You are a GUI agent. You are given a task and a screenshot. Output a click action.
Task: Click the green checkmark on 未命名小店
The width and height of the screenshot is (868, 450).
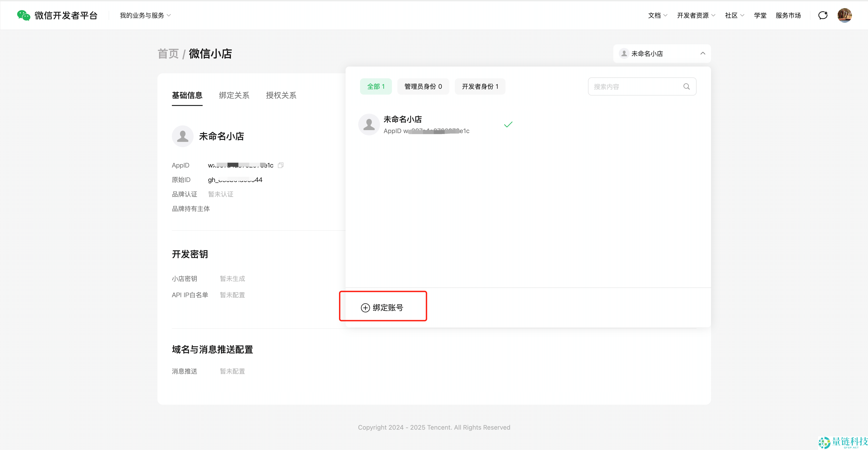(x=508, y=124)
